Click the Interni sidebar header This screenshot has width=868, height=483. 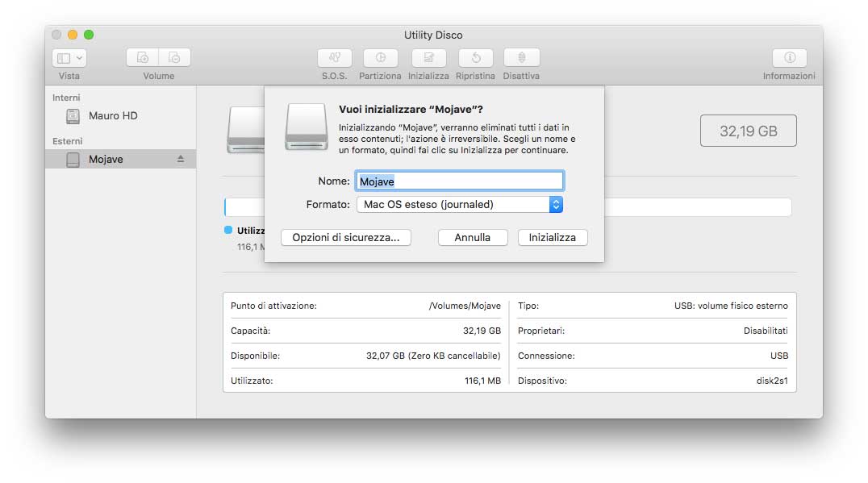tap(66, 98)
